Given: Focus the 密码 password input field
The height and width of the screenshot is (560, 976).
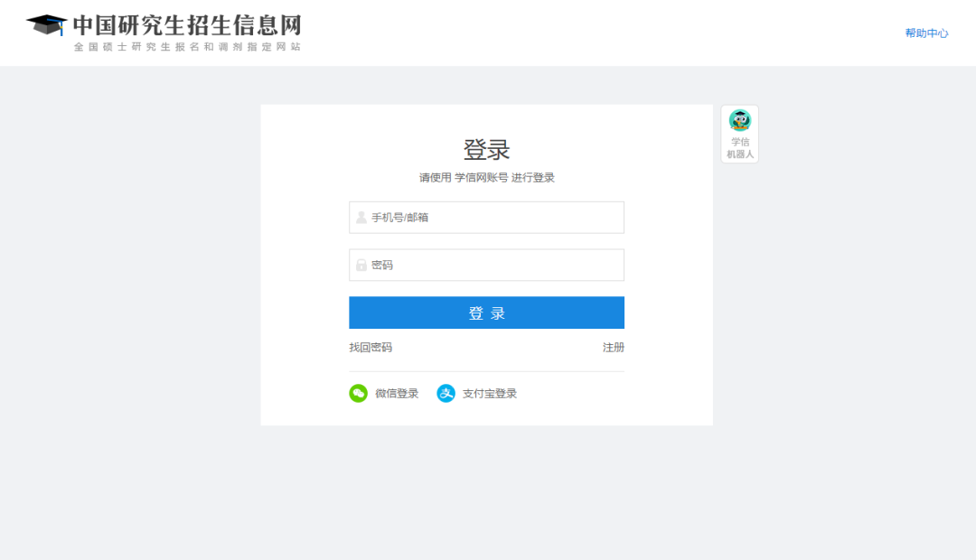Looking at the screenshot, I should click(x=493, y=266).
